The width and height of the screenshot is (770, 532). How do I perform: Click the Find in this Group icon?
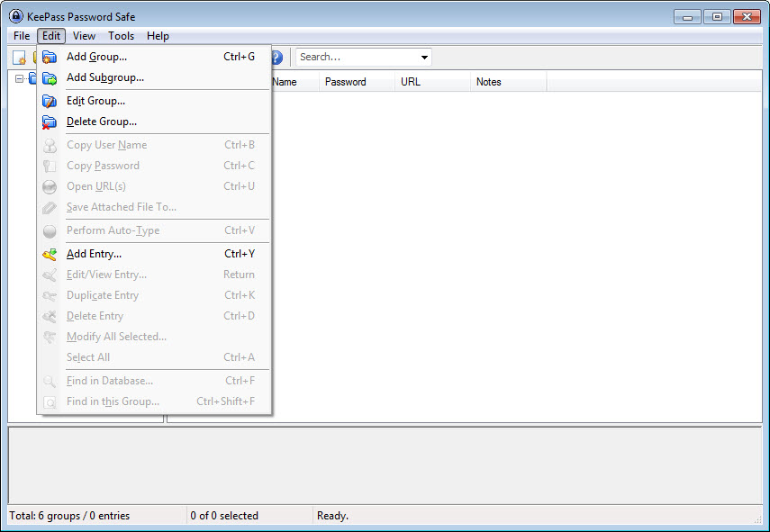(50, 402)
